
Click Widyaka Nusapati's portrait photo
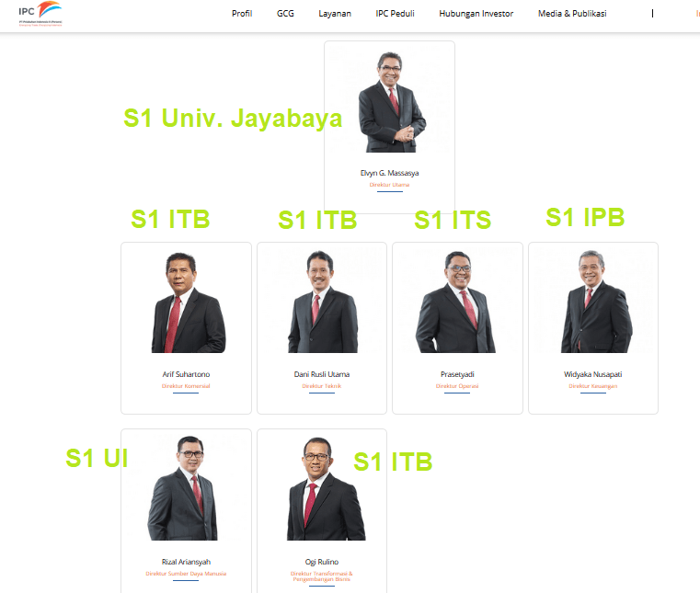tap(596, 302)
